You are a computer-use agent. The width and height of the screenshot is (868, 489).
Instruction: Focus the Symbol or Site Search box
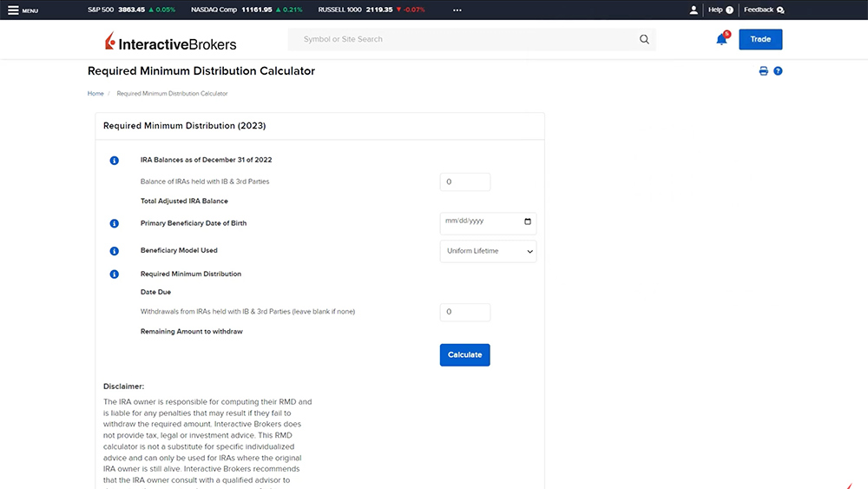coord(464,39)
